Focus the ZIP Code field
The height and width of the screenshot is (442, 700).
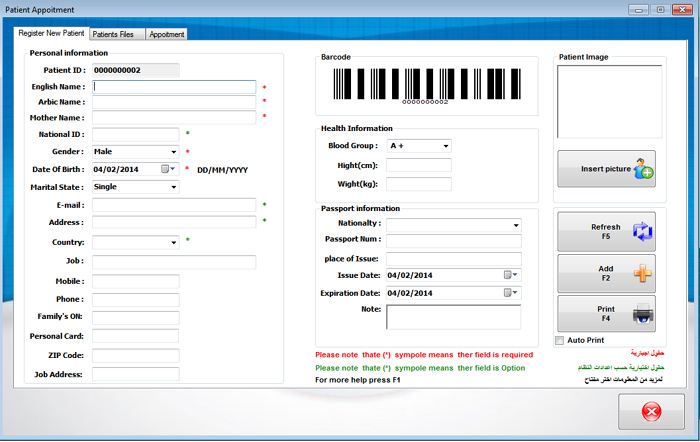136,355
